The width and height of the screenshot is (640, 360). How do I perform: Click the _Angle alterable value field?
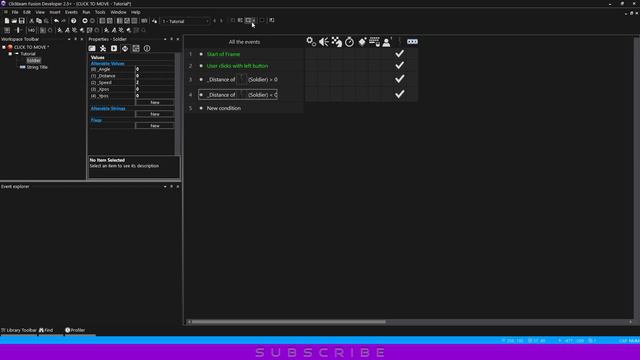(155, 69)
